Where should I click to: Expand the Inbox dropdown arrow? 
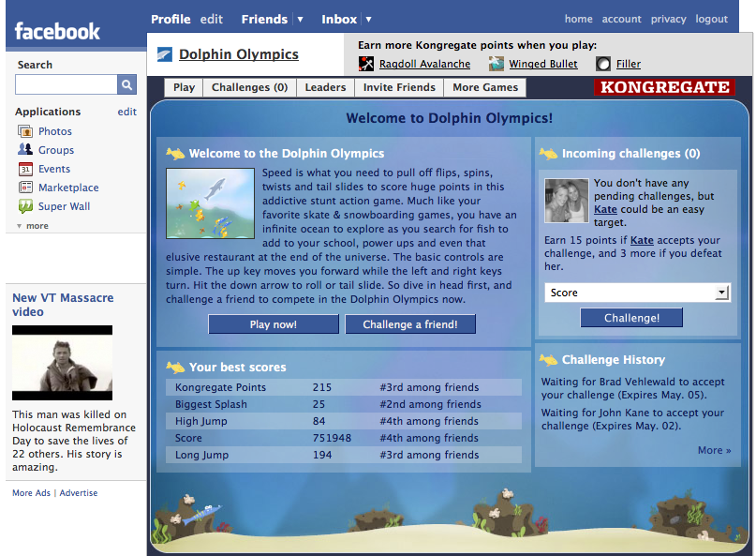pyautogui.click(x=368, y=20)
